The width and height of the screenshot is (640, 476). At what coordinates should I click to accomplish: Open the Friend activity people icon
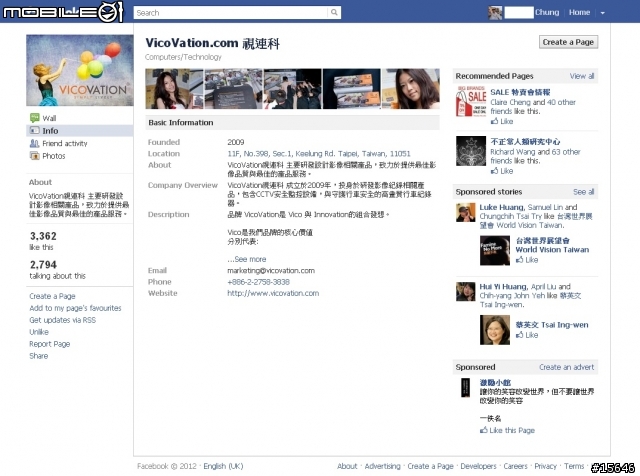coord(35,143)
